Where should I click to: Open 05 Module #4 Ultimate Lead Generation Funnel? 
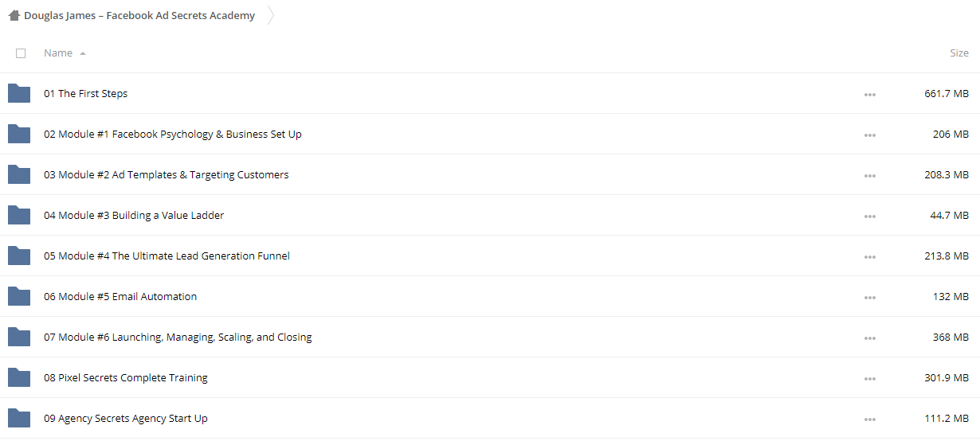tap(167, 256)
